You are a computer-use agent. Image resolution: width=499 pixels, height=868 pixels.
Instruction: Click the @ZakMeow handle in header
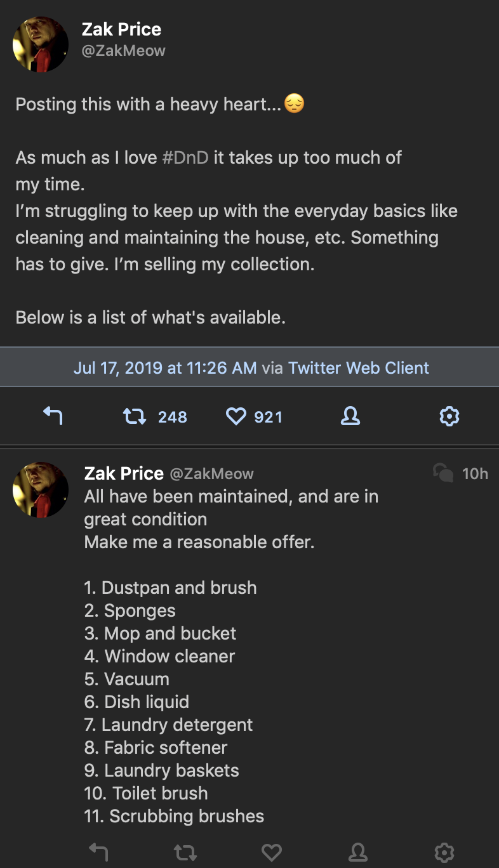[x=123, y=51]
